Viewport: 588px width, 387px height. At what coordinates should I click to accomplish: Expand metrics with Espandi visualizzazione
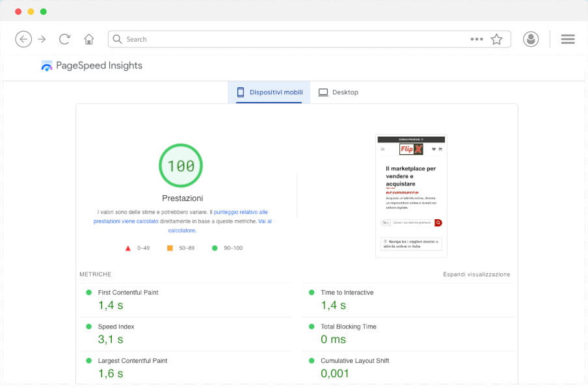[476, 274]
